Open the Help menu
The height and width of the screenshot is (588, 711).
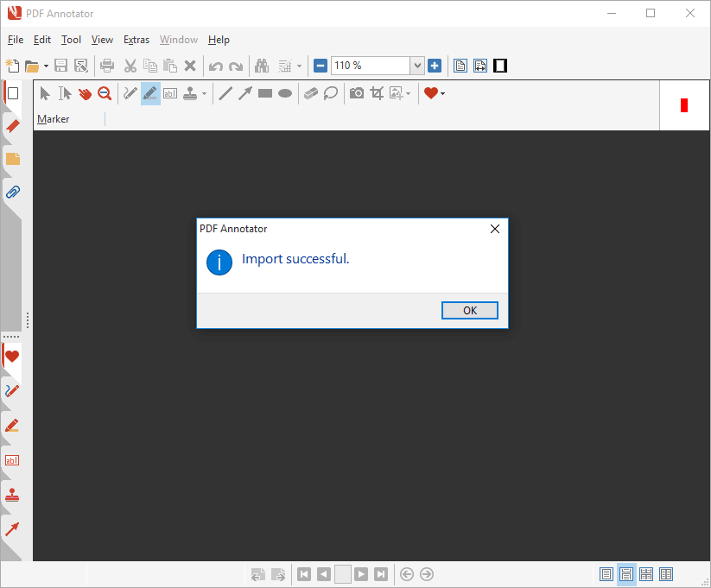point(219,40)
